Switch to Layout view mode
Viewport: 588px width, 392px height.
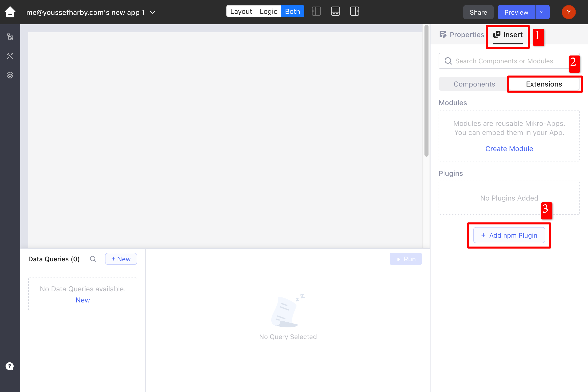tap(241, 11)
